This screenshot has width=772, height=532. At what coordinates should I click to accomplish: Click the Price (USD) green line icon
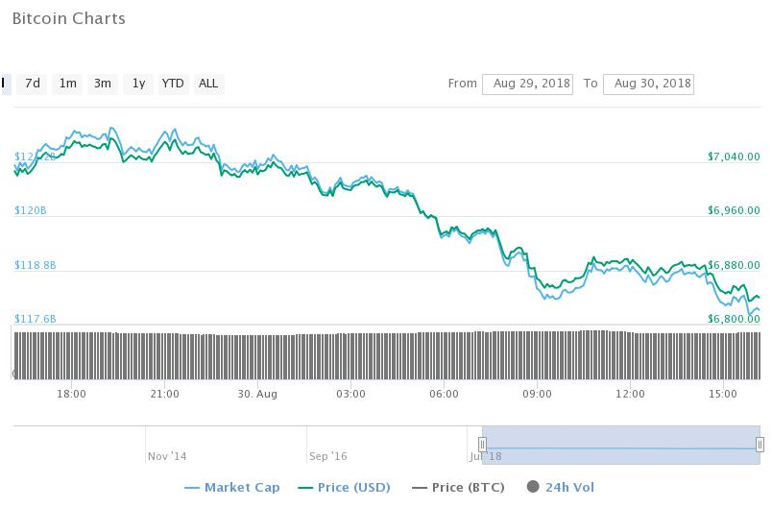pos(306,488)
